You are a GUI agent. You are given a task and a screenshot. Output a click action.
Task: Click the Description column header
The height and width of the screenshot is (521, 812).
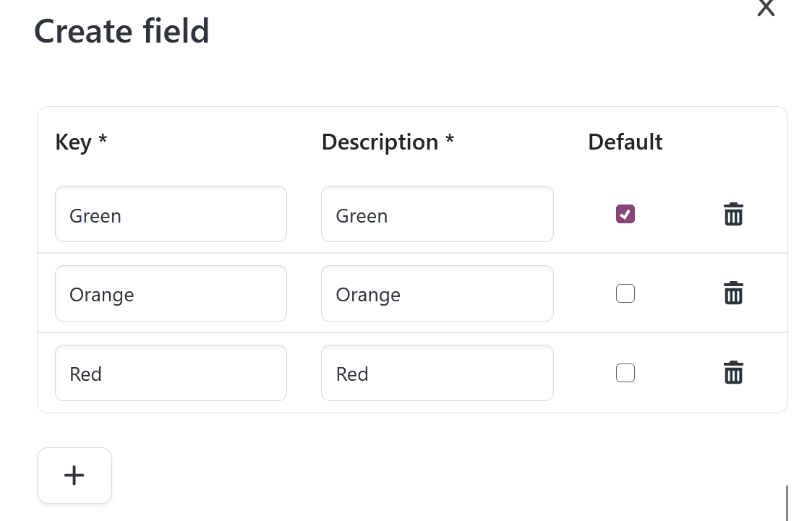coord(388,142)
